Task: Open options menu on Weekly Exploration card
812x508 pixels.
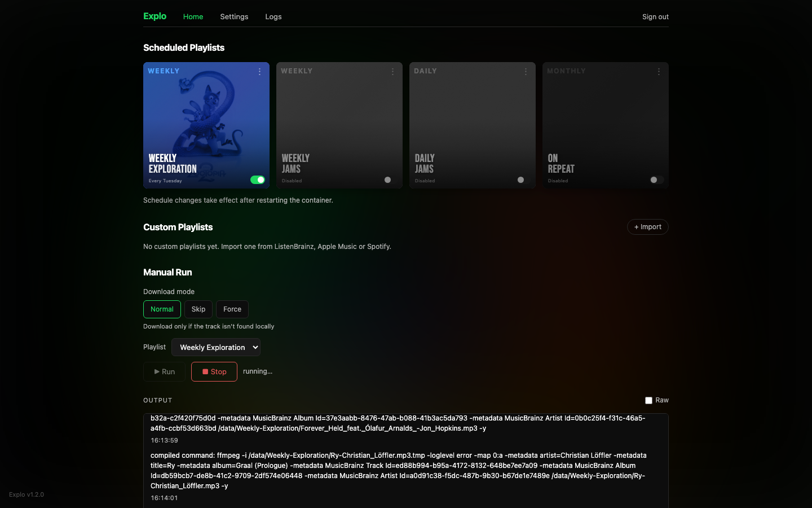Action: (259, 72)
